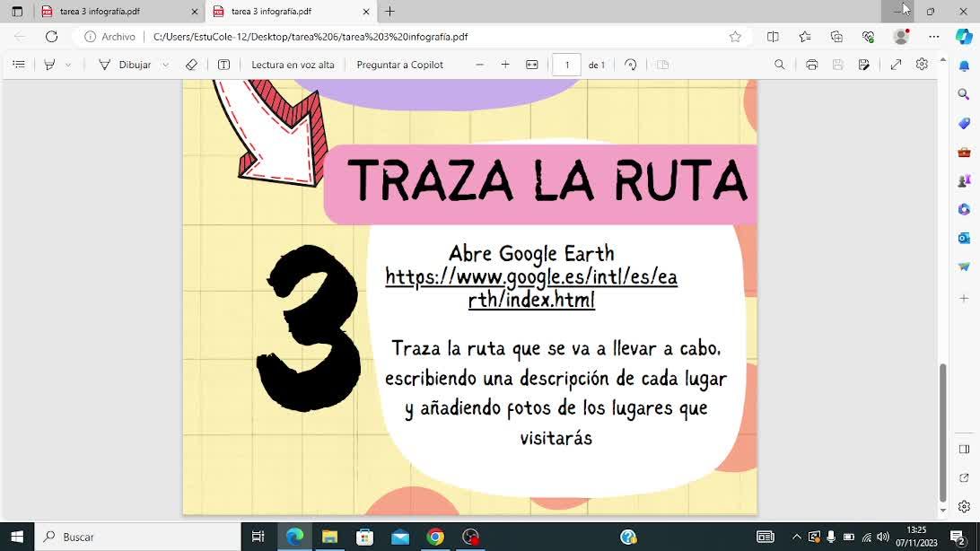This screenshot has height=551, width=980.
Task: Click the taskbar Buscar search box
Action: tap(137, 537)
